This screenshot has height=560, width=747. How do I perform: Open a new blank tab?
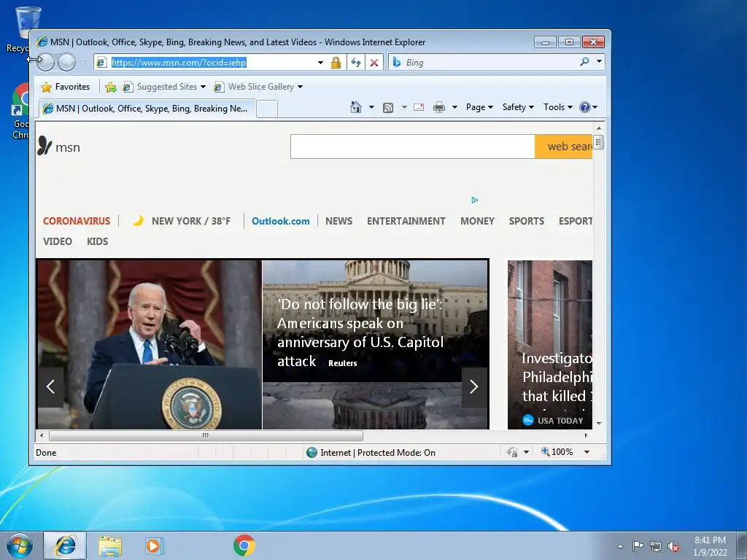click(267, 109)
